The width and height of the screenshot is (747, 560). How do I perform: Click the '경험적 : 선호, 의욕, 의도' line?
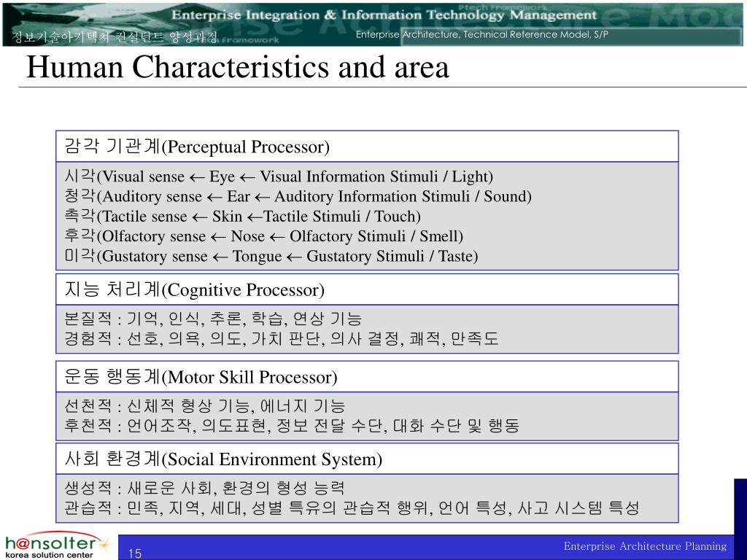pos(281,338)
